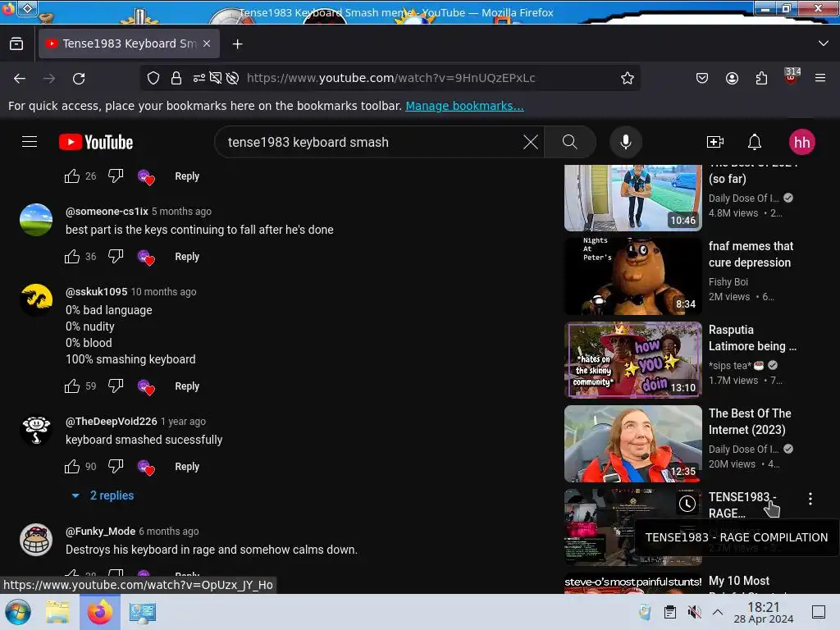The width and height of the screenshot is (840, 630).
Task: Like the @sskuk1095 comment
Action: click(72, 386)
